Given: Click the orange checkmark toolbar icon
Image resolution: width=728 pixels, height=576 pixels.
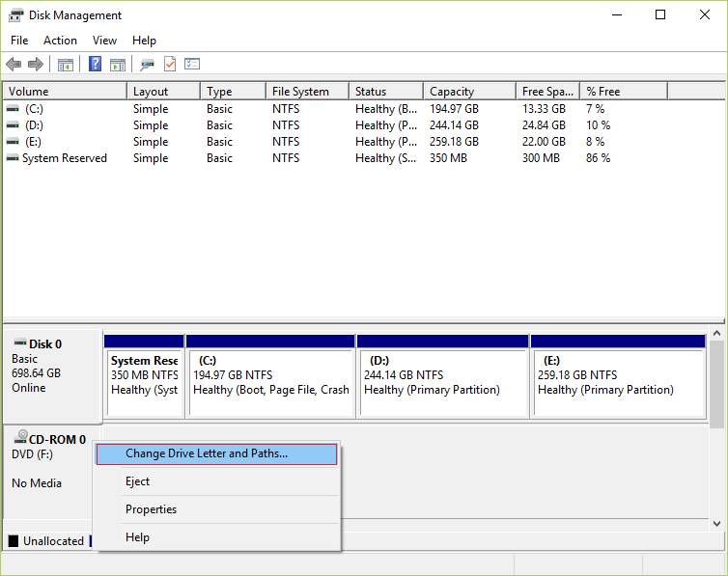Looking at the screenshot, I should [170, 65].
